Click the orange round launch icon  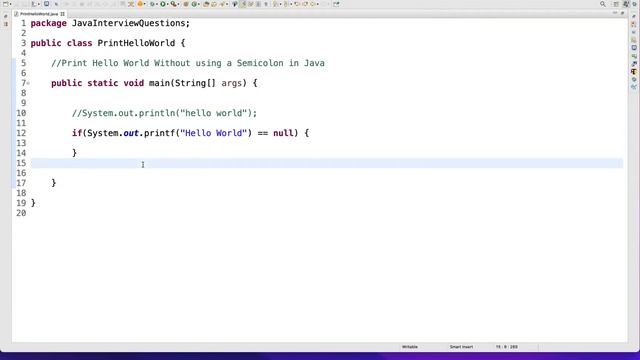[140, 4]
